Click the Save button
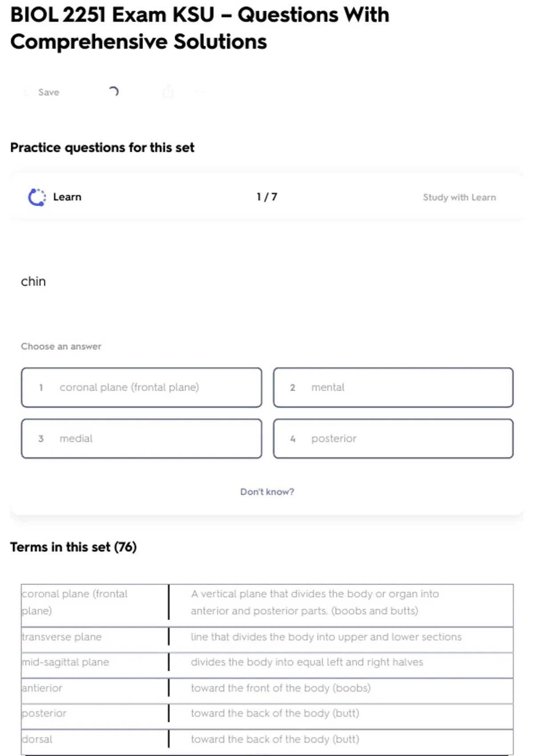Image resolution: width=534 pixels, height=756 pixels. [x=43, y=92]
